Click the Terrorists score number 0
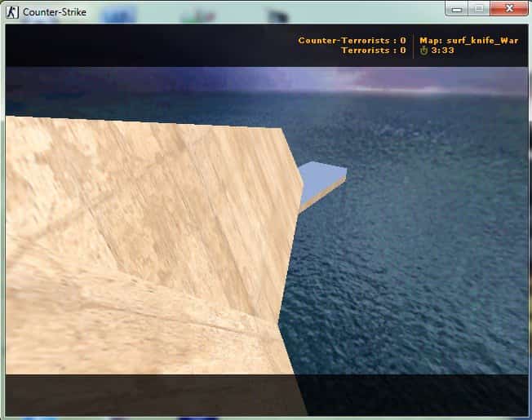This screenshot has width=532, height=420. (x=403, y=51)
